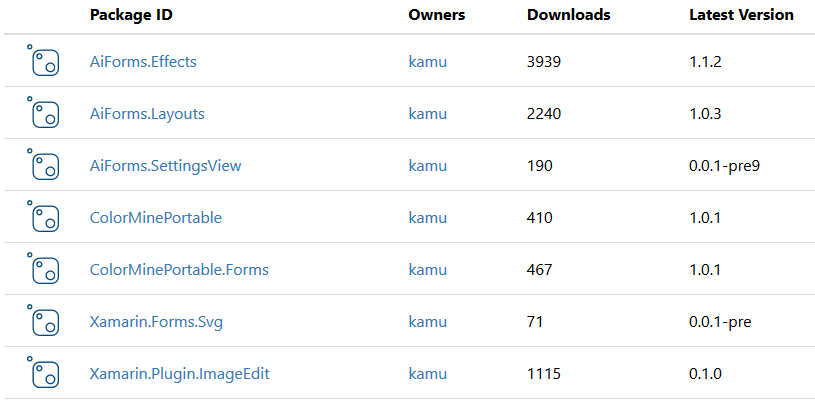815x404 pixels.
Task: Click the AiForms.SettingsView package icon
Action: point(43,164)
